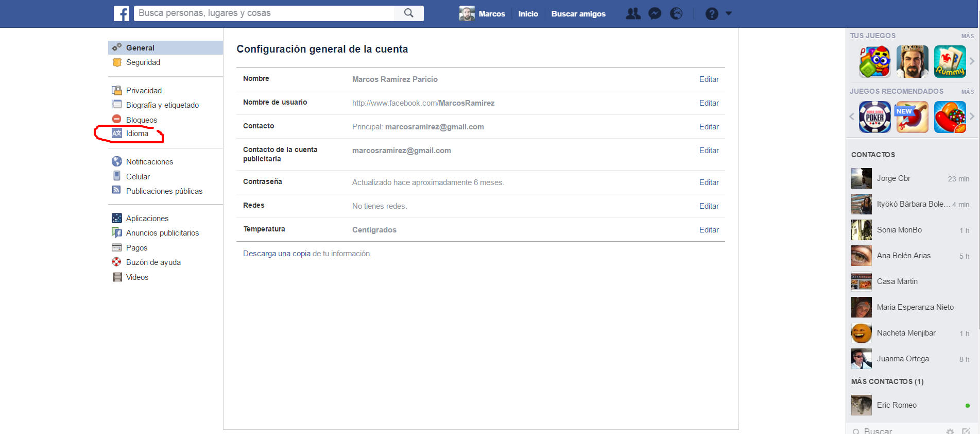This screenshot has width=980, height=434.
Task: Edit the Redes row
Action: (709, 206)
